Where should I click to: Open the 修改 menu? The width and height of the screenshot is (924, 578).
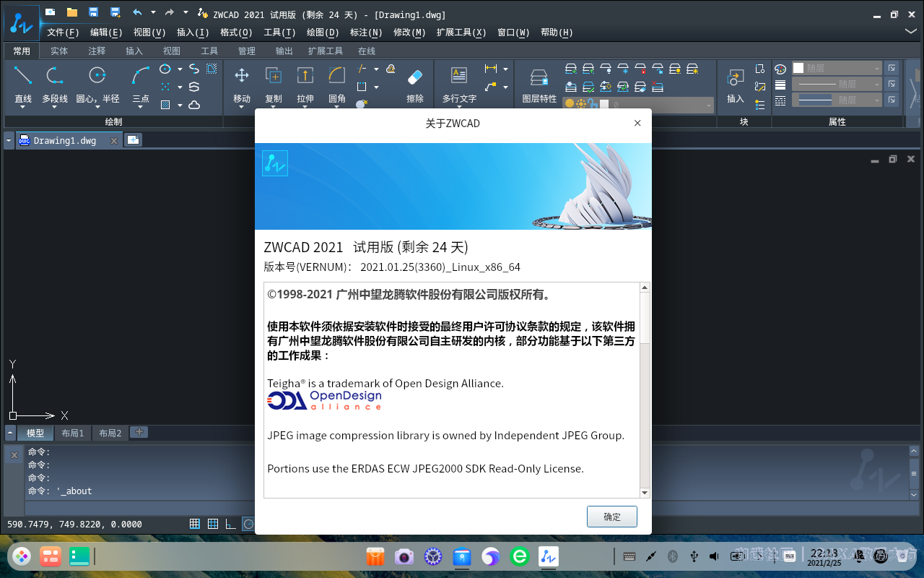(409, 33)
